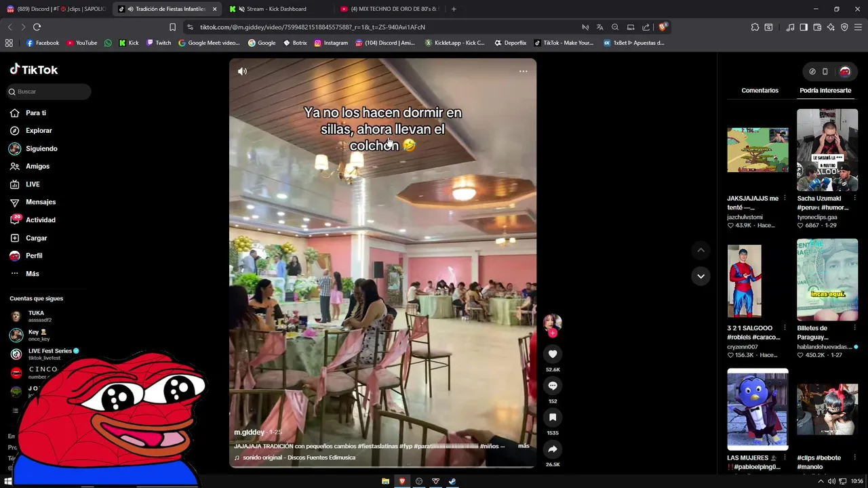Expand the Más menu in the sidebar

[x=32, y=274]
